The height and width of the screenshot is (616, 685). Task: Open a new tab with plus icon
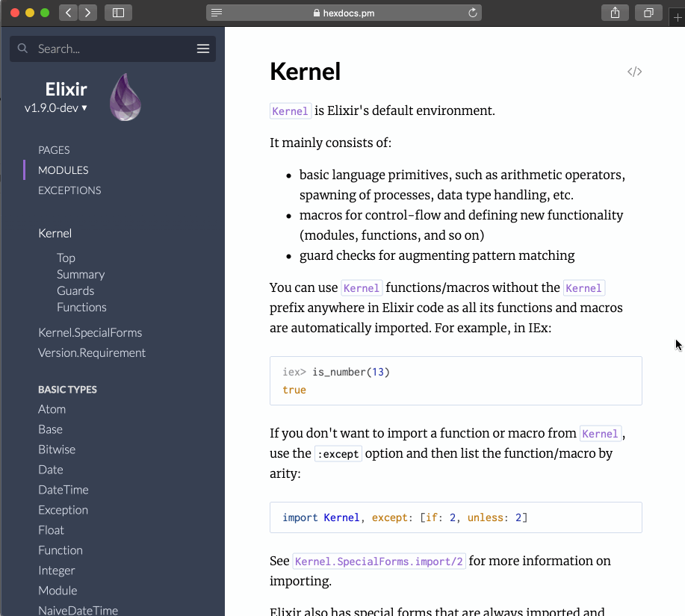coord(678,17)
